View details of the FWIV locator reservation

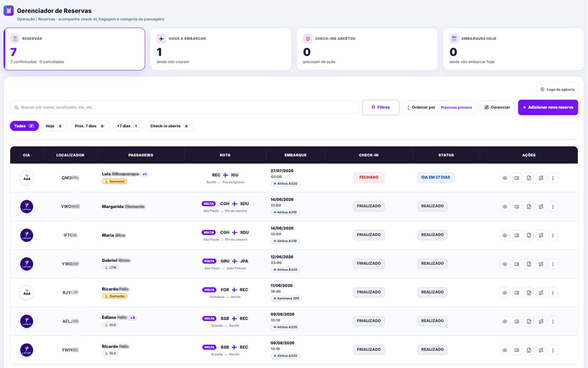point(505,350)
